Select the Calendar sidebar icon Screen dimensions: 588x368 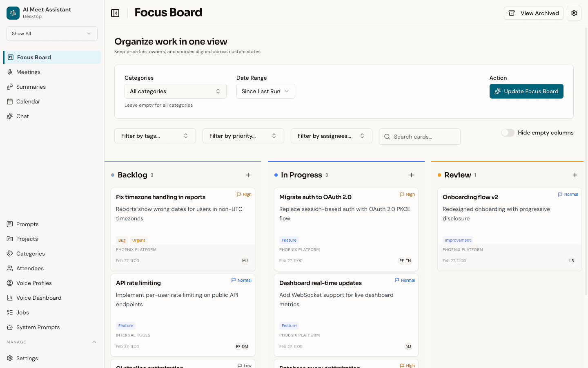point(9,101)
